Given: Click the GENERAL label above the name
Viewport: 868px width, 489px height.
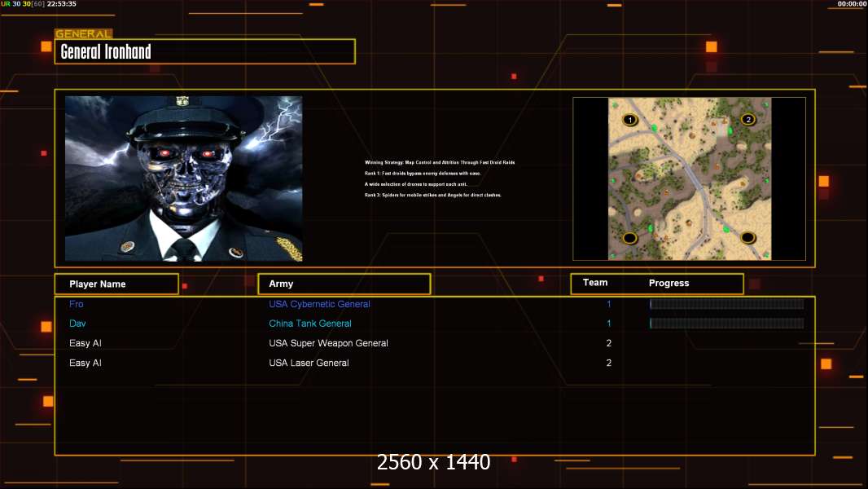Looking at the screenshot, I should (x=83, y=33).
